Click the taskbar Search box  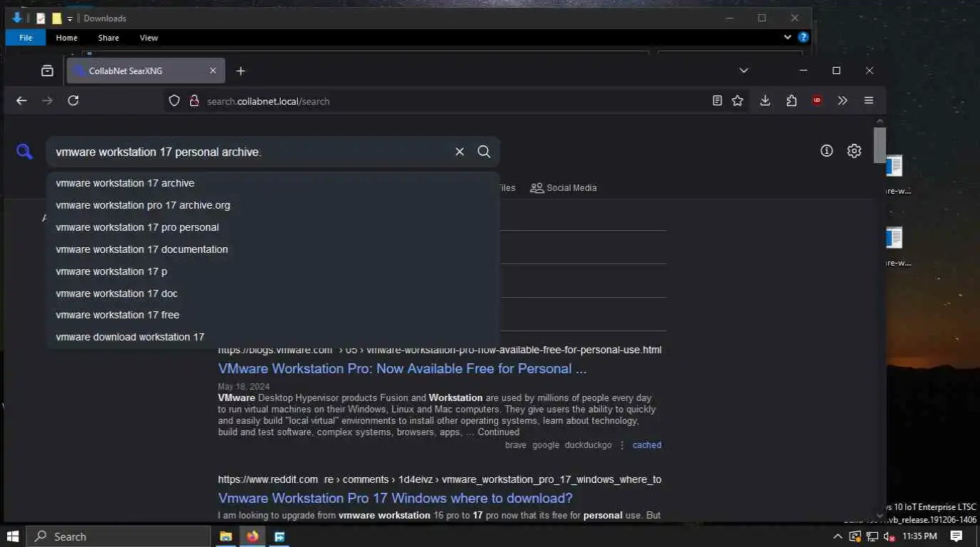click(x=118, y=536)
